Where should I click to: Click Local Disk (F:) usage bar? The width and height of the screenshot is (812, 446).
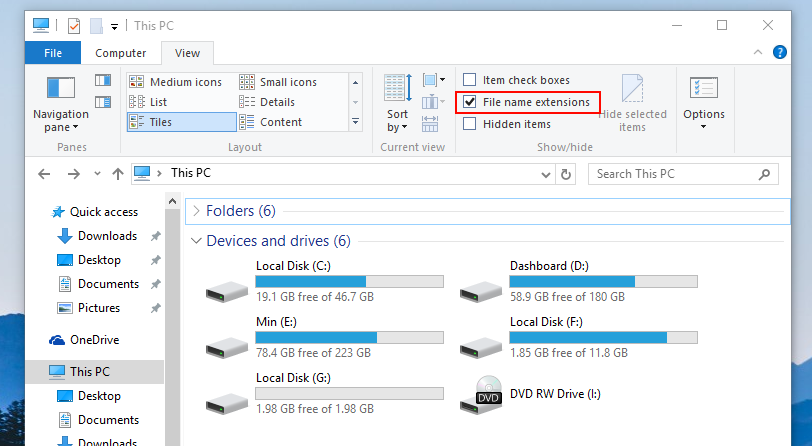pyautogui.click(x=603, y=337)
